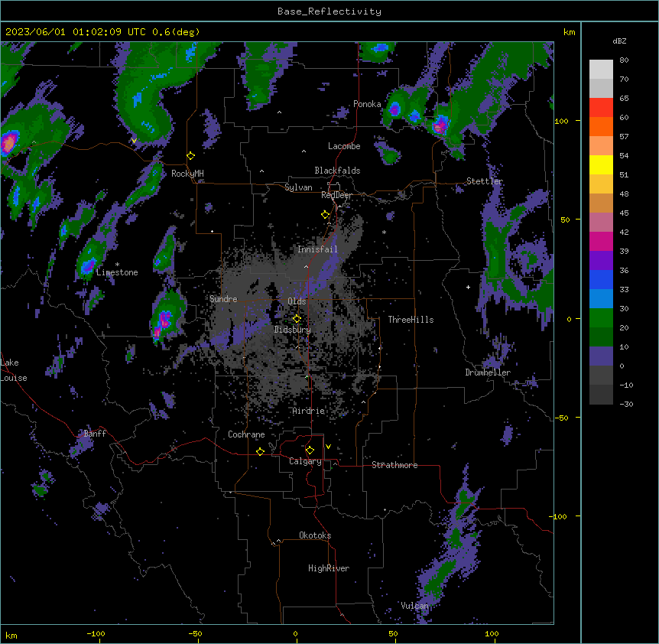This screenshot has height=644, width=659.
Task: Click the Olds label
Action: (297, 301)
